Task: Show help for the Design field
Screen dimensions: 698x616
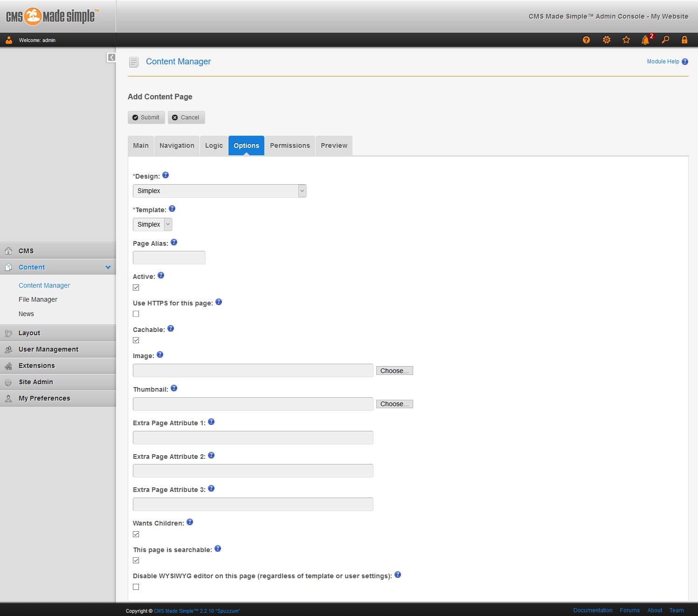Action: point(166,175)
